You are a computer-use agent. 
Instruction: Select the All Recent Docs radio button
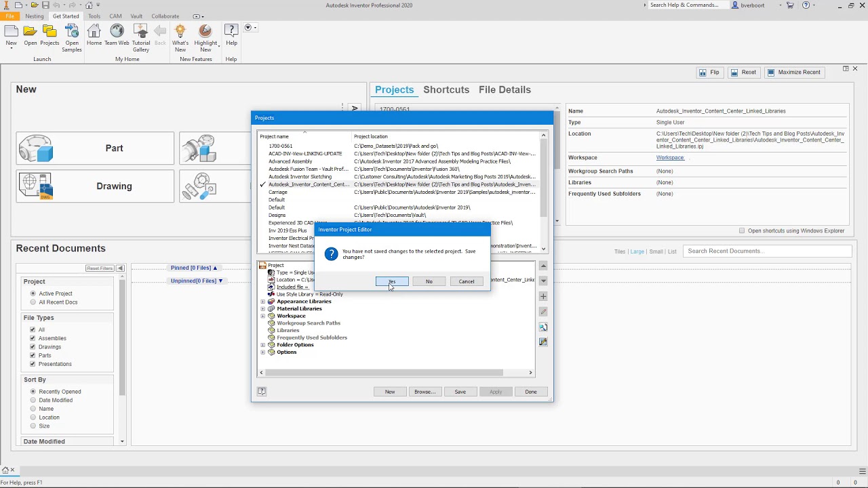click(x=33, y=302)
